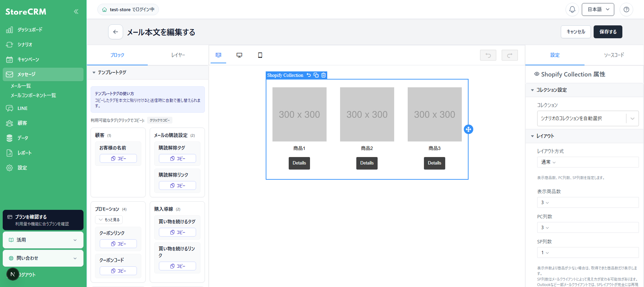Screen dimensions: 644x287
Task: Switch to the ブロック tab
Action: (x=117, y=55)
